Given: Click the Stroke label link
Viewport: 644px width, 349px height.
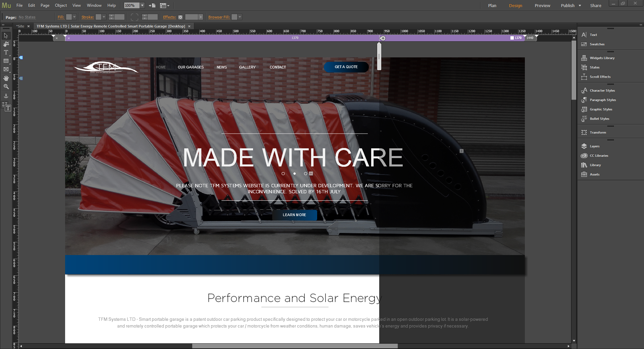Looking at the screenshot, I should coord(88,17).
